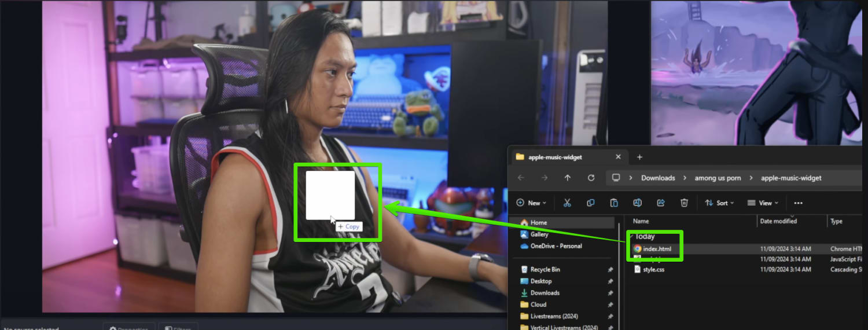Click the forward navigation arrow in Explorer
The image size is (868, 330).
[x=544, y=178]
